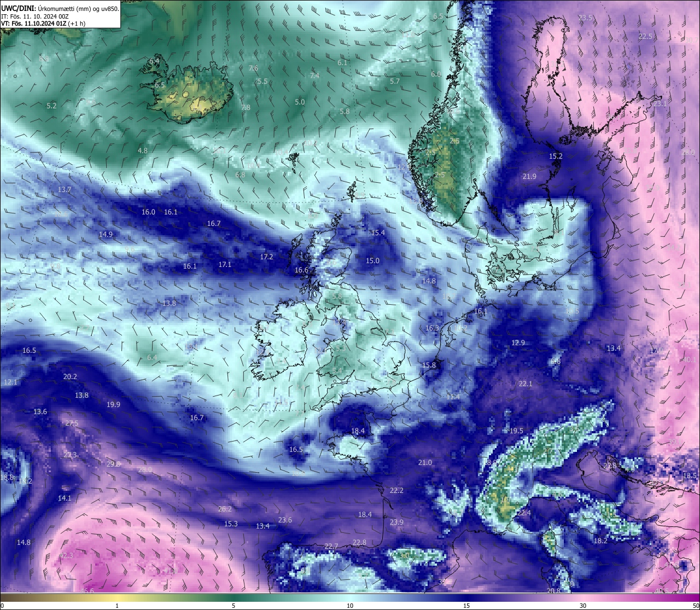The image size is (700, 610).
Task: Click the 12.1 value at left edge
Action: 10,382
